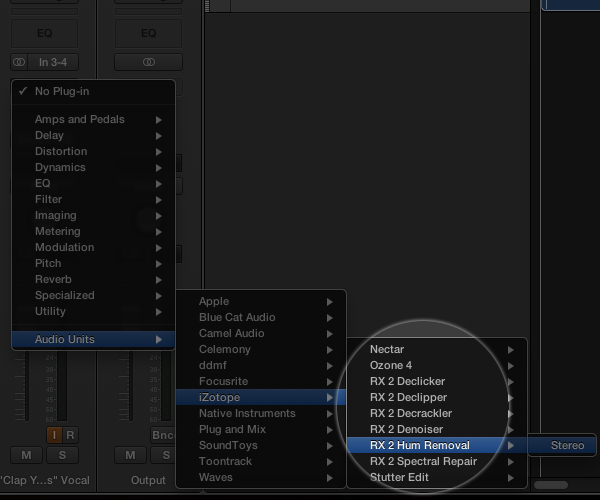
Task: Open Amps and Pedals submenu
Action: click(x=93, y=119)
